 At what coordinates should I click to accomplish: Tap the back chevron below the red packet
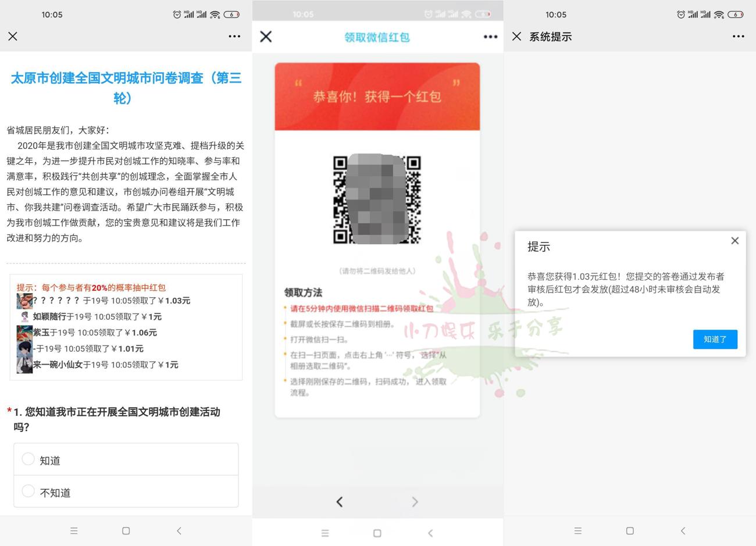(x=339, y=501)
